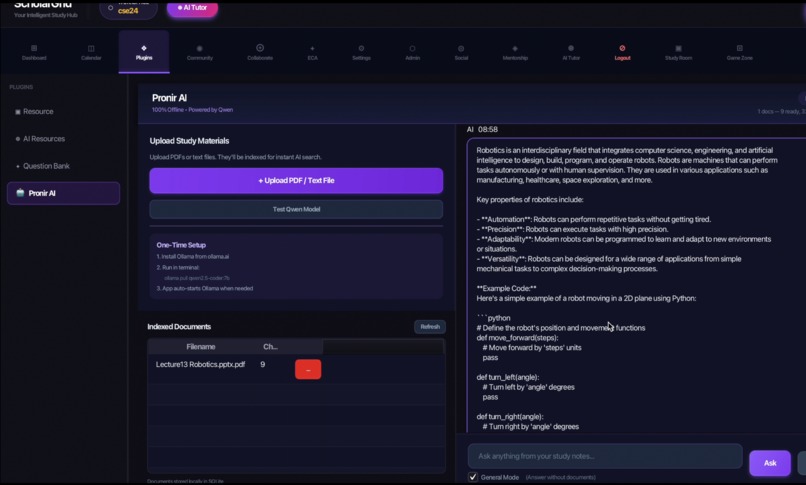Delete Lecture13 Robotics.pptx.pdf with red button
Viewport: 806px width, 485px height.
308,369
